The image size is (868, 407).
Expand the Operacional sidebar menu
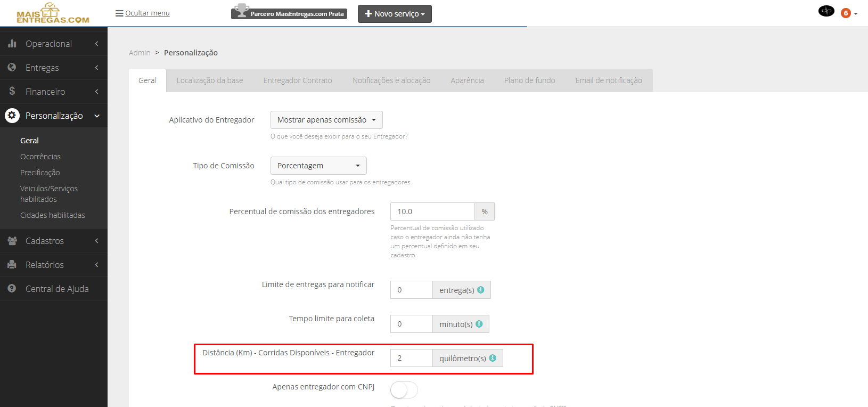(x=54, y=44)
